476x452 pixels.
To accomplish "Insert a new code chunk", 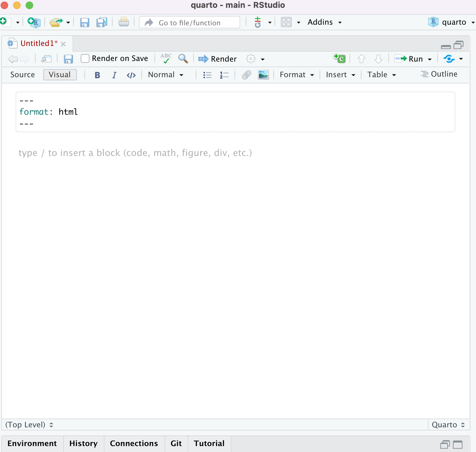I will (340, 58).
